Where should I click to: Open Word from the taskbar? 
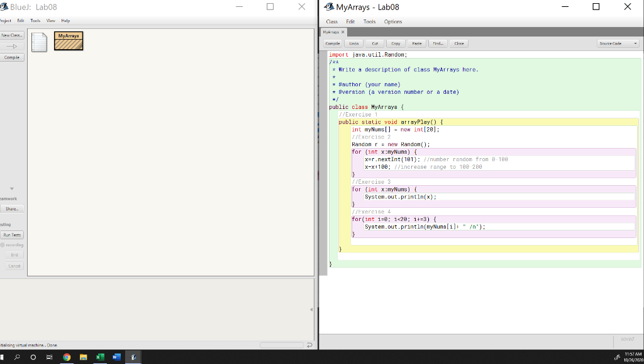[116, 357]
